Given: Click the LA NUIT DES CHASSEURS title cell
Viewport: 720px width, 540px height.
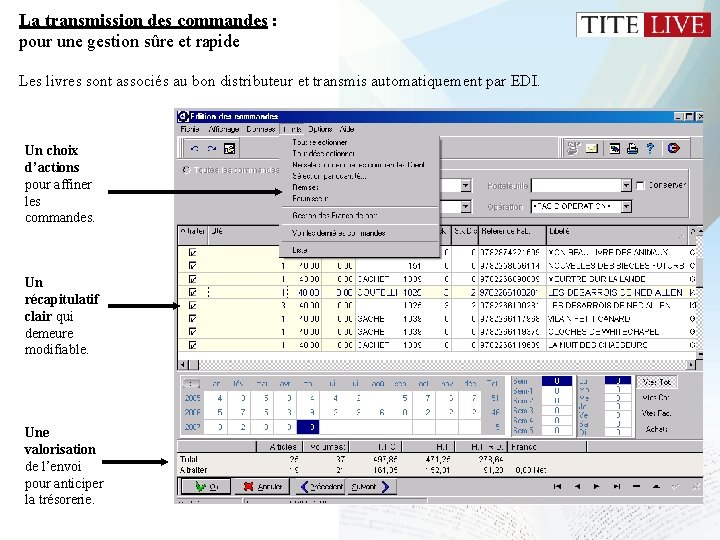Looking at the screenshot, I should [616, 345].
